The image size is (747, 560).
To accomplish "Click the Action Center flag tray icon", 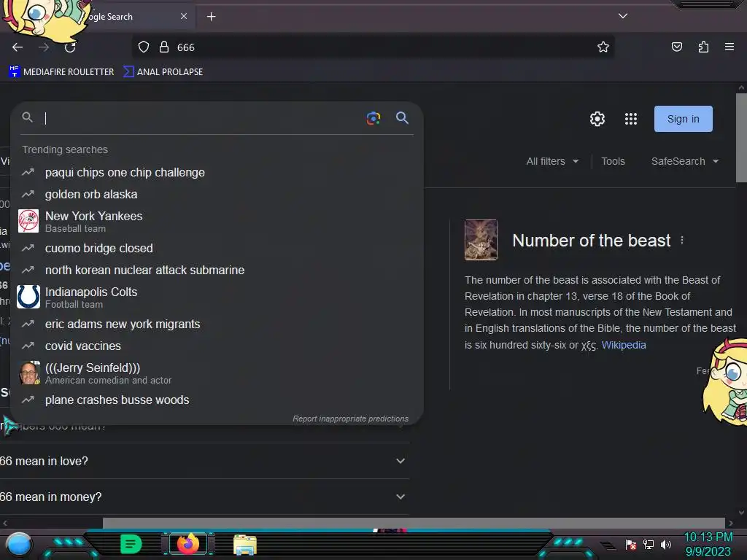I will pos(631,545).
